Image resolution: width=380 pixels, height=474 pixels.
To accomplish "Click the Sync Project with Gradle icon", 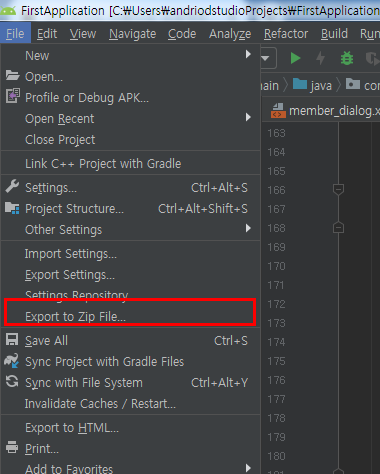I will click(x=12, y=361).
